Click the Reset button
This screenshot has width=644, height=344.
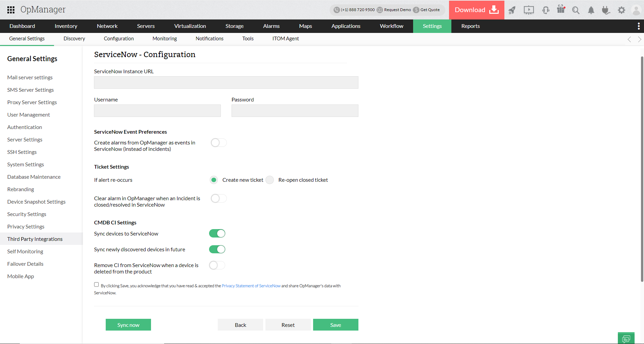288,325
